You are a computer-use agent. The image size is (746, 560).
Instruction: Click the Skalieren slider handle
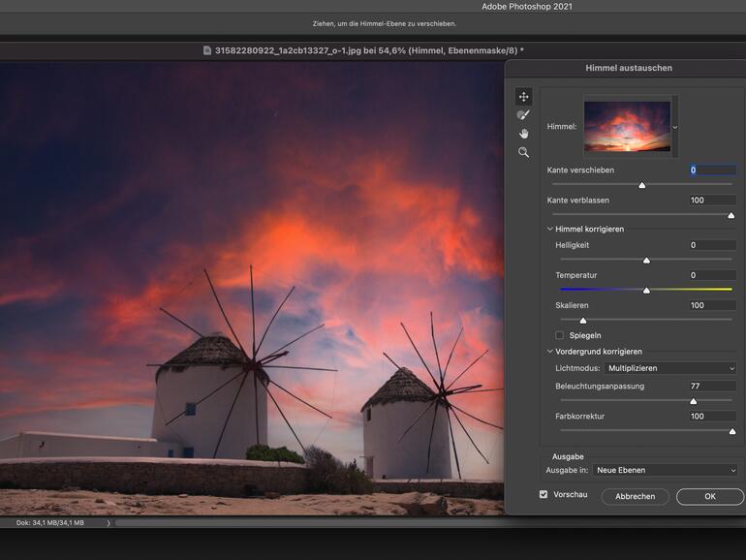583,321
